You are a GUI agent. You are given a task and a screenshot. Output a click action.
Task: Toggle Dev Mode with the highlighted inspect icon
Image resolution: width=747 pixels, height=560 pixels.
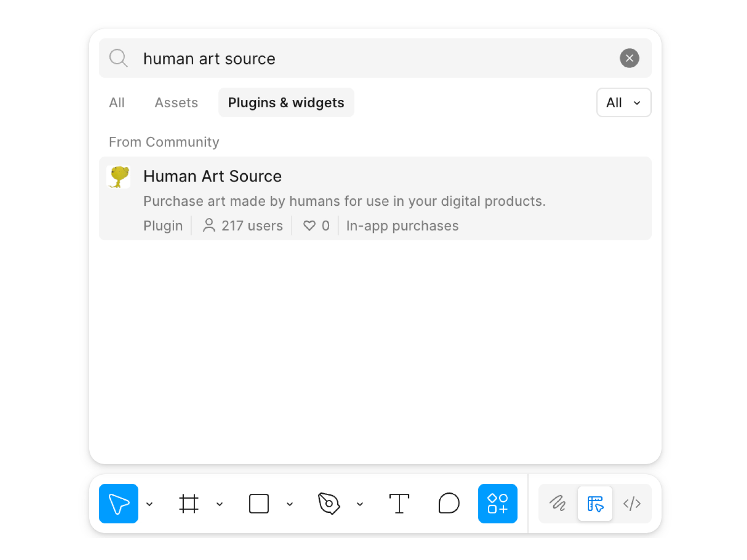coord(595,504)
